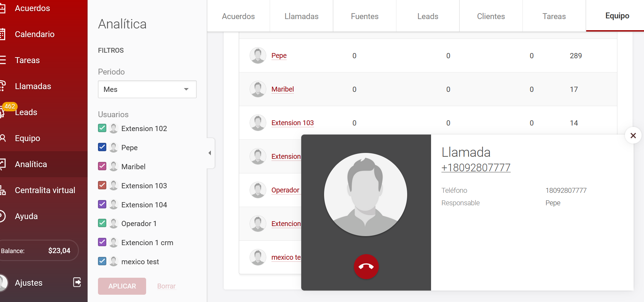Go to Llamadas in the left sidebar
The width and height of the screenshot is (644, 302).
coord(33,86)
